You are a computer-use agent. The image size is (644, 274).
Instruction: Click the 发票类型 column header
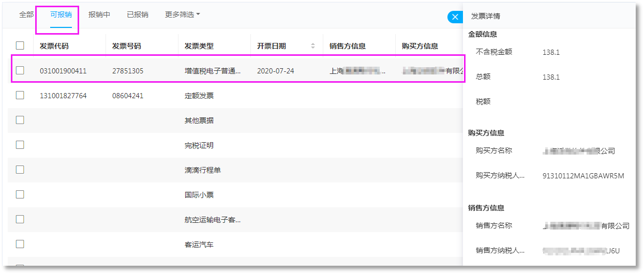click(x=199, y=46)
